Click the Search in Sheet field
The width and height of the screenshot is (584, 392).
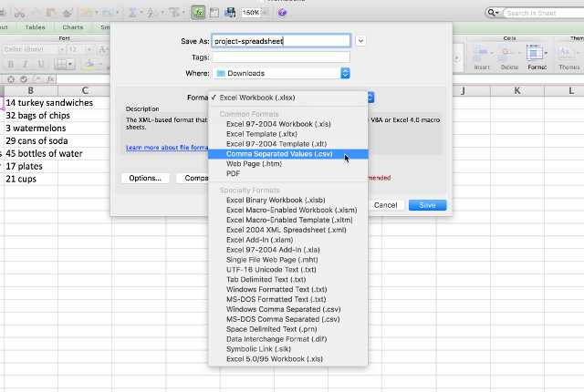click(x=546, y=13)
